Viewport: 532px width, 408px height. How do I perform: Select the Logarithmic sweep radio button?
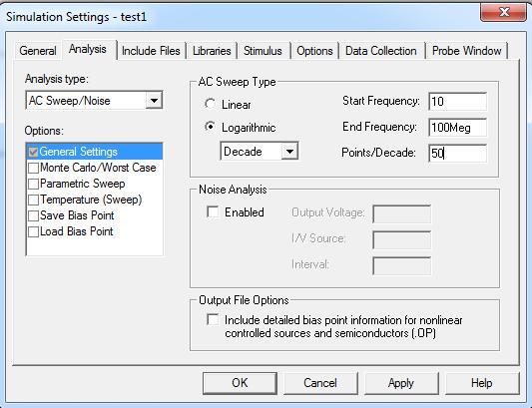click(x=211, y=127)
